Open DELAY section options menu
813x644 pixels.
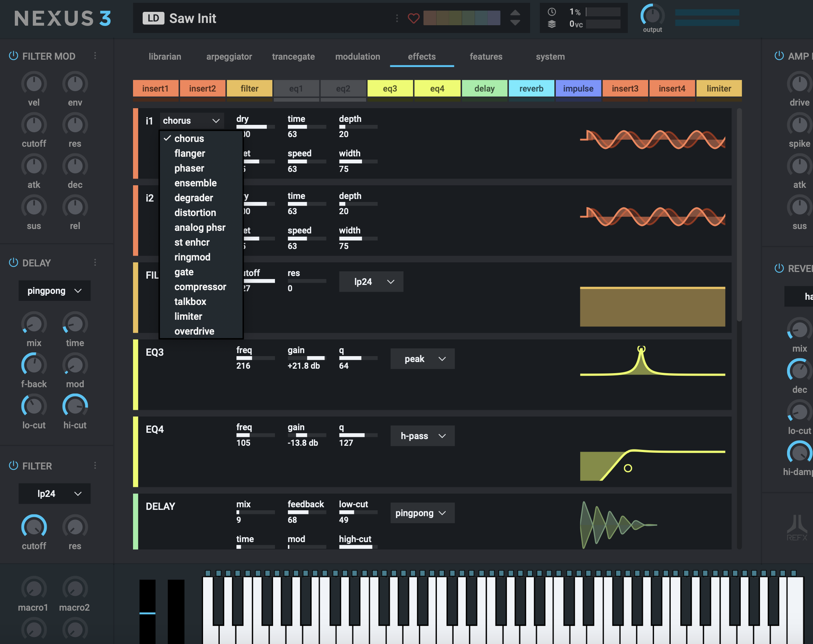95,262
